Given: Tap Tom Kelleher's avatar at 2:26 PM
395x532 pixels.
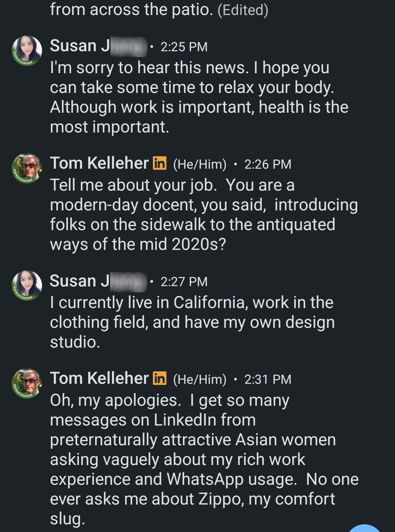Looking at the screenshot, I should (27, 168).
